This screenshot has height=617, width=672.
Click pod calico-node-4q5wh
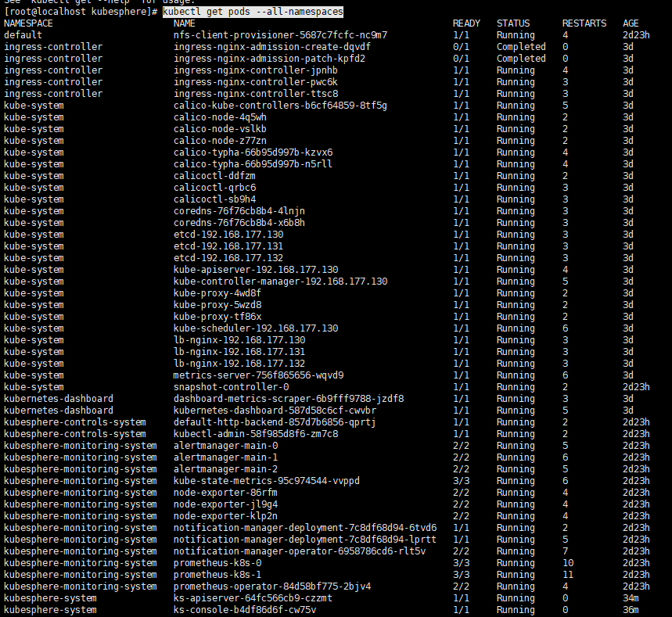[x=220, y=117]
